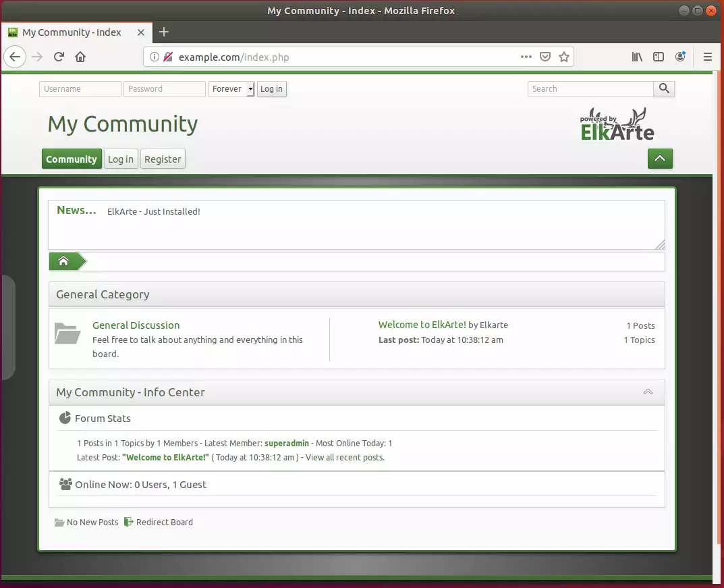This screenshot has width=724, height=588.
Task: Open the Firefox hamburger menu
Action: coord(707,57)
